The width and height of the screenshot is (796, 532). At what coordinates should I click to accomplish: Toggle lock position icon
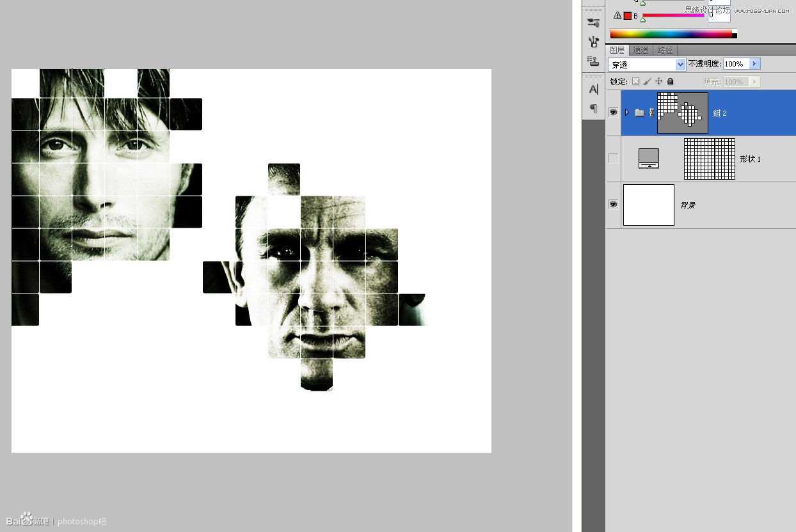(x=658, y=81)
